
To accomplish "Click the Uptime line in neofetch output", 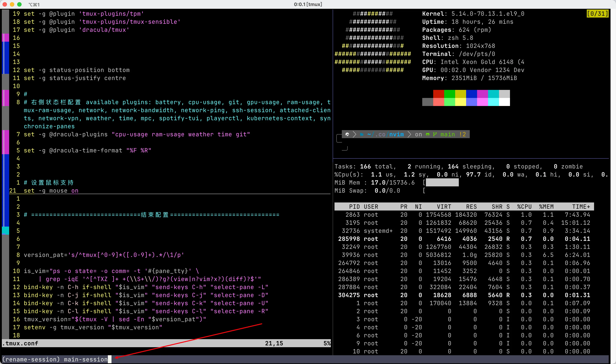I will point(468,22).
